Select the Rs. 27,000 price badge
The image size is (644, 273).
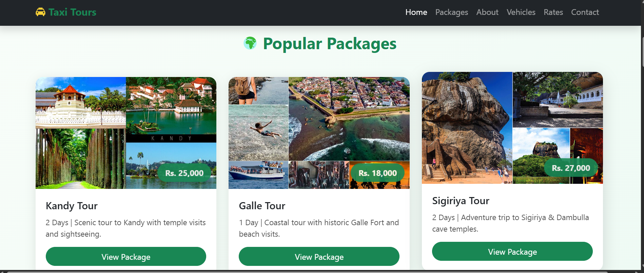571,168
